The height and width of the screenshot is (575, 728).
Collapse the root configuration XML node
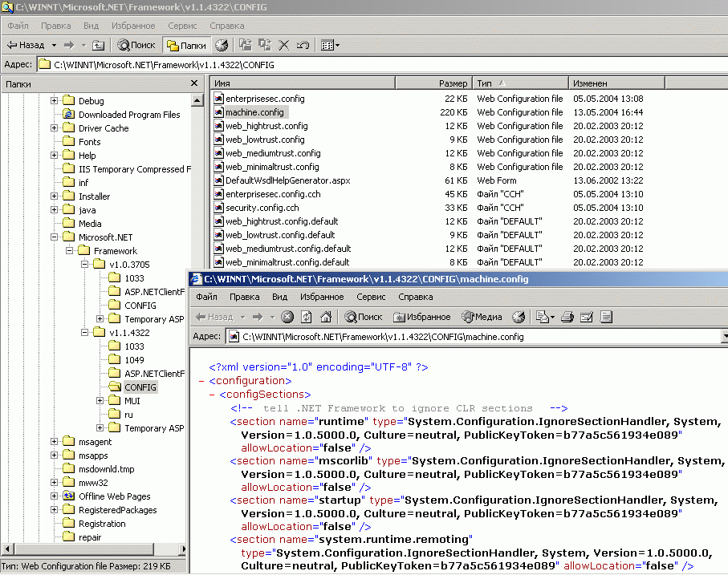tap(201, 381)
